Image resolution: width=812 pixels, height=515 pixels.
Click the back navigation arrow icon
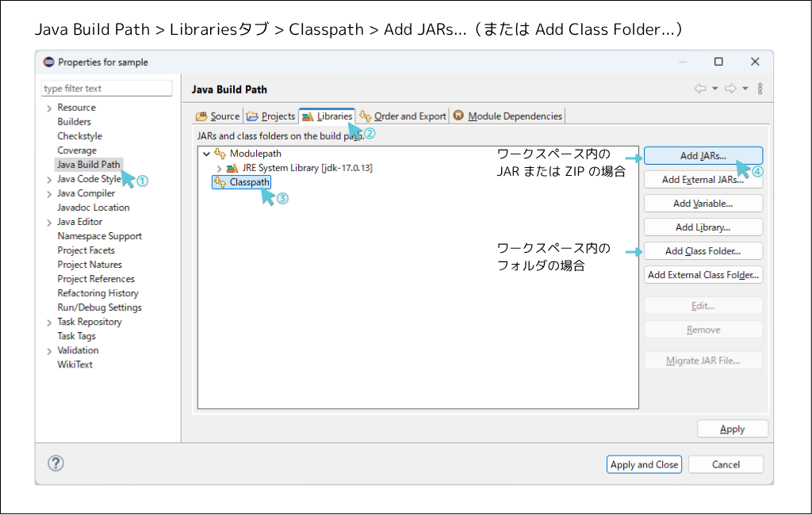point(700,89)
